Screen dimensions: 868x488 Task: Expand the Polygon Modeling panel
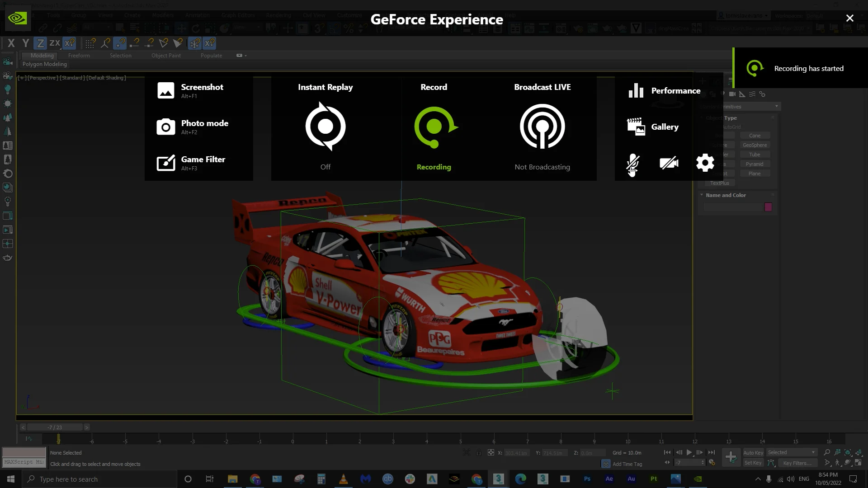[45, 64]
